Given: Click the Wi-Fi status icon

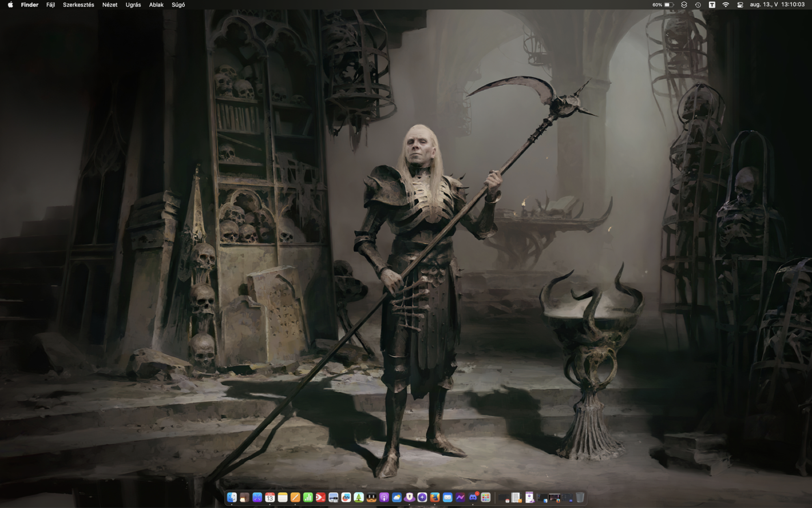Looking at the screenshot, I should (726, 5).
